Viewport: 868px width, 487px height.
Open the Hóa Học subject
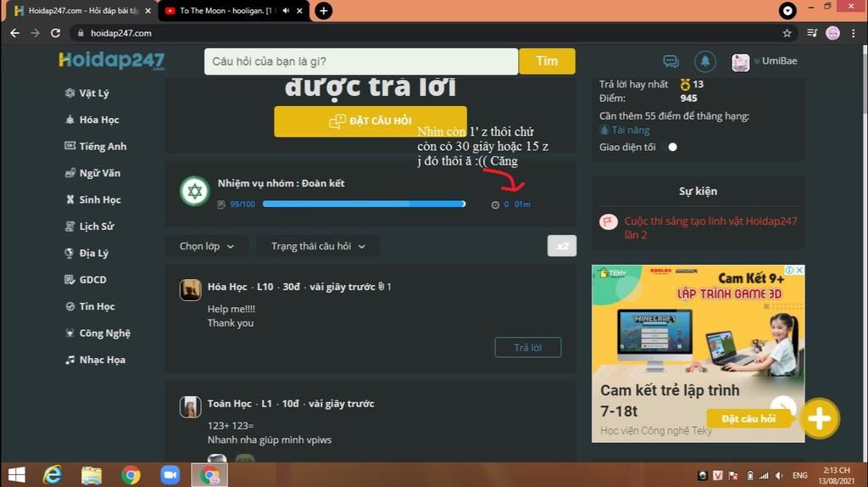point(92,120)
